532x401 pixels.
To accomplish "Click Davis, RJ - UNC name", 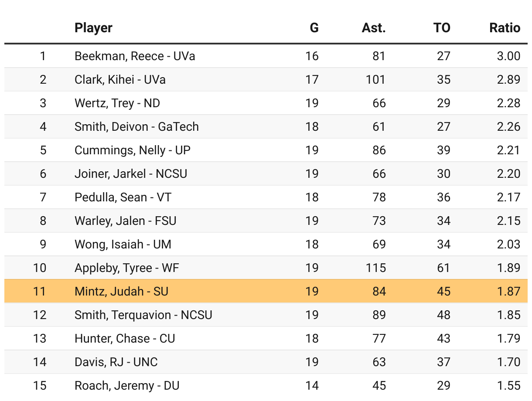I will (x=116, y=362).
